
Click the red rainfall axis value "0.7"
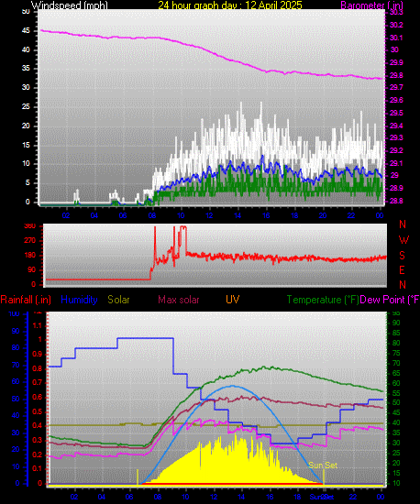tap(38, 382)
